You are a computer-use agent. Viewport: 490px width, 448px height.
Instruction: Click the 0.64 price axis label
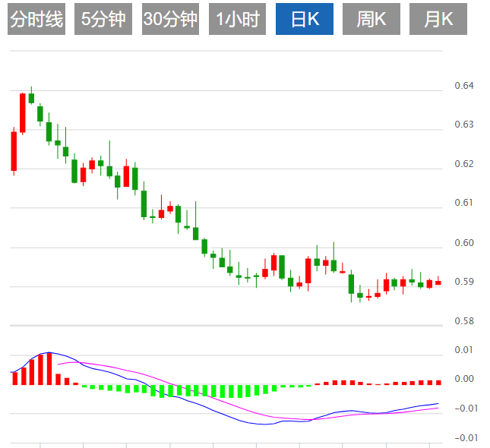pos(464,86)
